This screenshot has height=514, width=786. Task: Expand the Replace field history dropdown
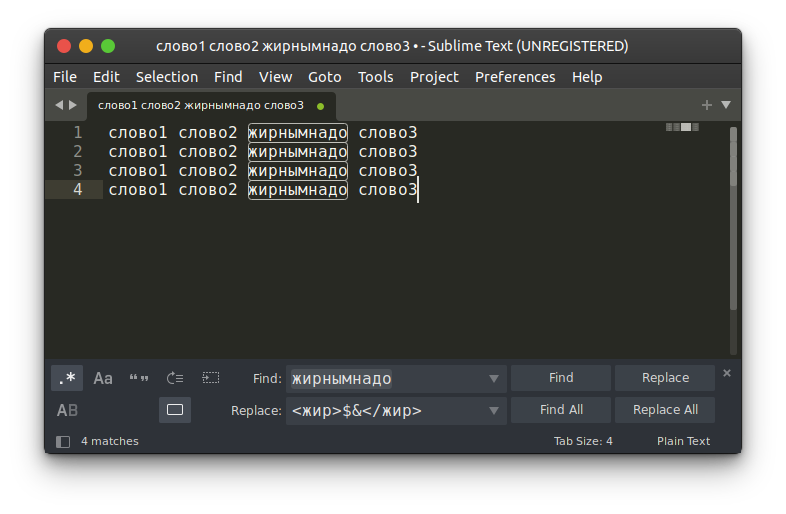tap(493, 410)
